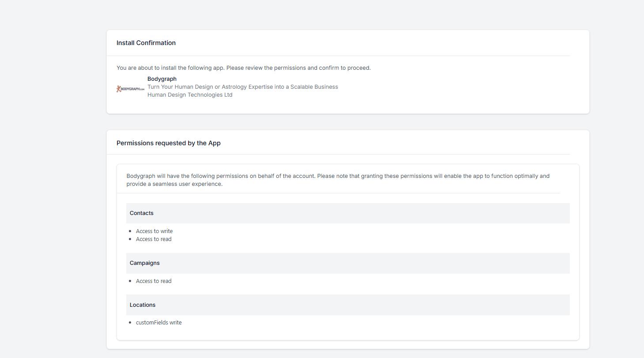Click the Bodygraph logo image

[x=130, y=89]
